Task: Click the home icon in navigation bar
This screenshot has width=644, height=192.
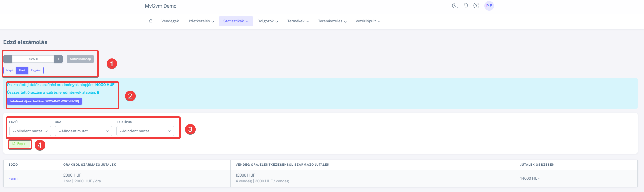Action: (151, 21)
